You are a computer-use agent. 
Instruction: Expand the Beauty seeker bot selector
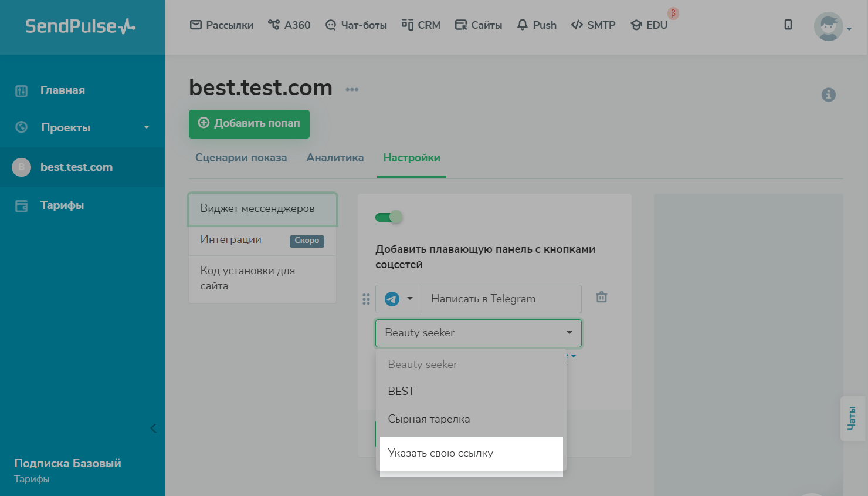[x=478, y=333]
